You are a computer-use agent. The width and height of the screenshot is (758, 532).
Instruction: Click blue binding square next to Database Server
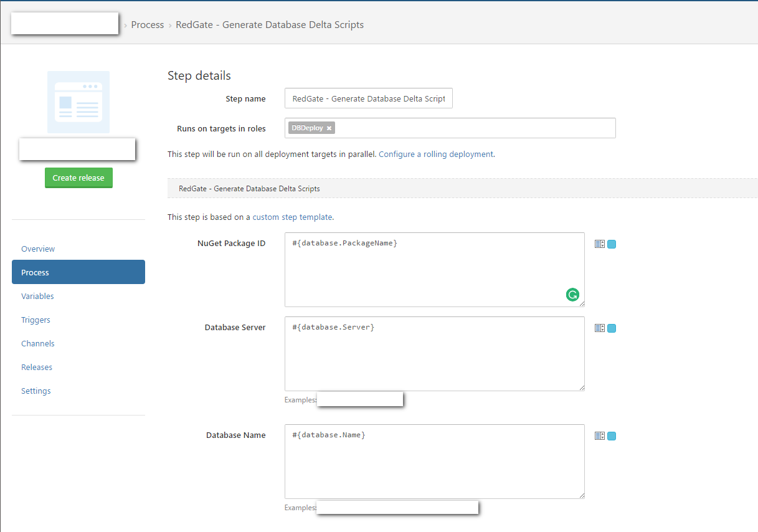pyautogui.click(x=612, y=328)
